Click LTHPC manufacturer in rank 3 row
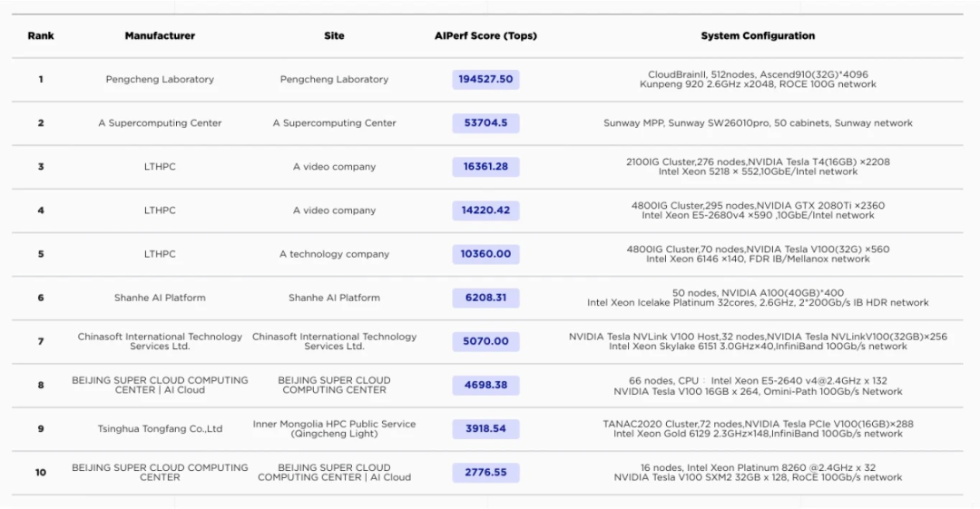 tap(160, 167)
